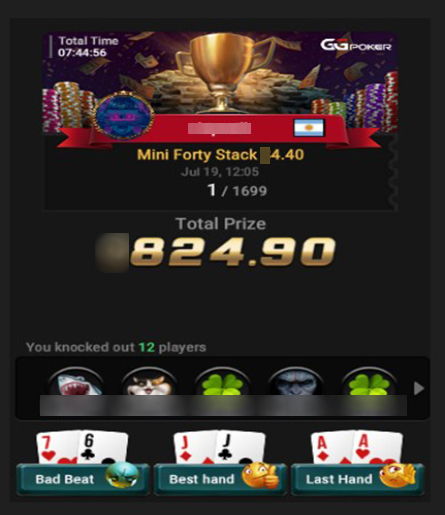Viewport: 445px width, 515px height.
Task: Click the last four-leaf clover avatar
Action: (x=369, y=382)
